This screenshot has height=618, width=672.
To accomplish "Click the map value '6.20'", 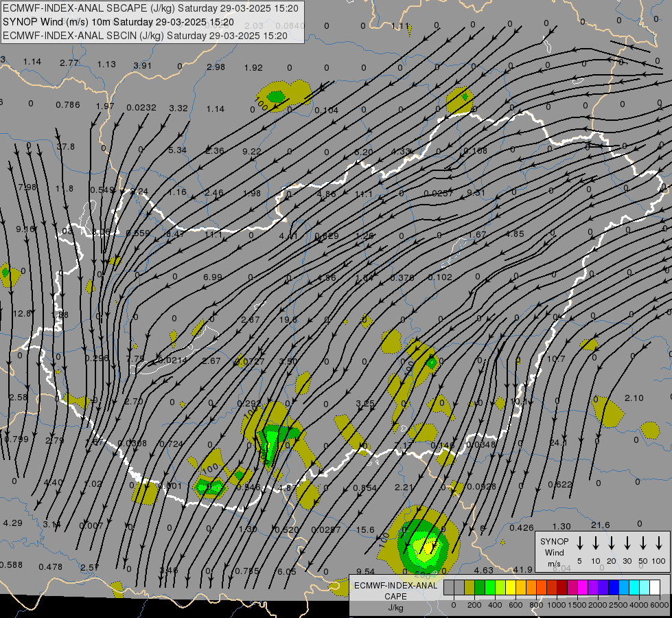I will click(x=364, y=152).
